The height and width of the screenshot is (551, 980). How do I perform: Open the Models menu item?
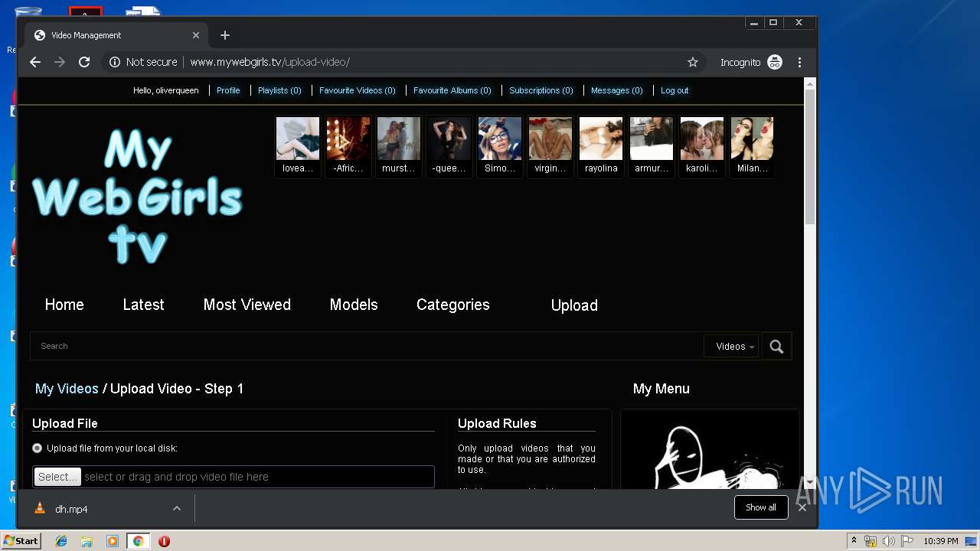354,305
